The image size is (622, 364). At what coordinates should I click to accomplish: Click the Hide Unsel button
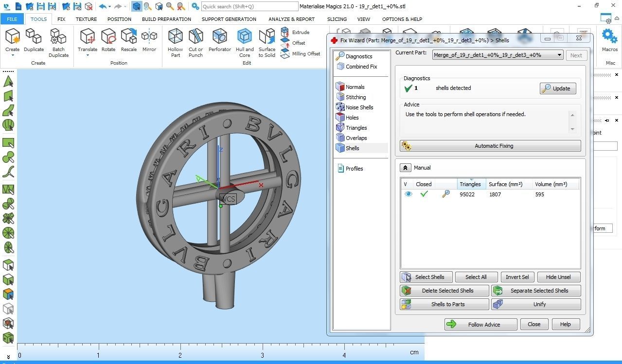point(558,277)
